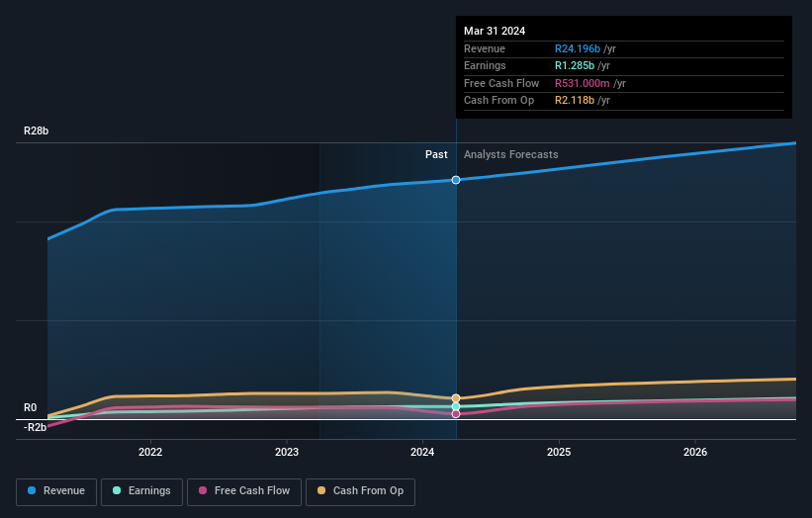This screenshot has height=518, width=812.
Task: Click the 2026 x-axis label
Action: 695,452
